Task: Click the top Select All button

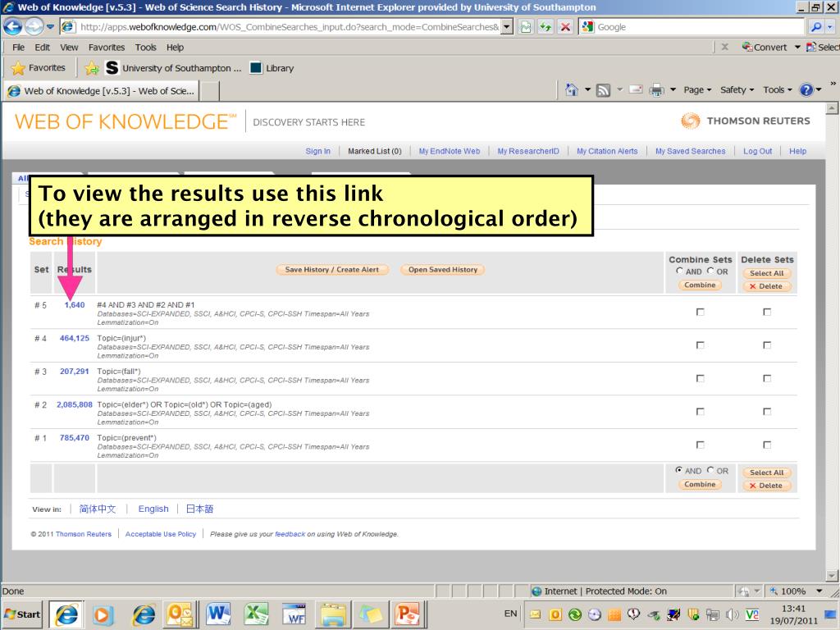Action: coord(767,273)
